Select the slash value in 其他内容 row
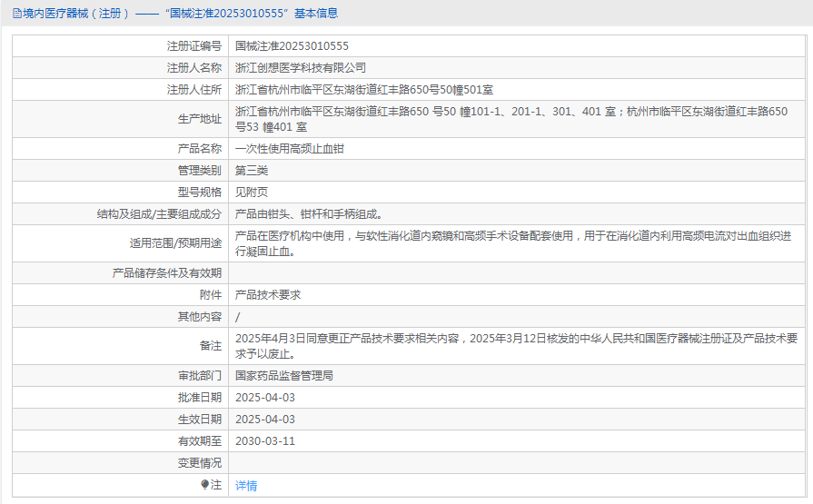 tap(237, 317)
